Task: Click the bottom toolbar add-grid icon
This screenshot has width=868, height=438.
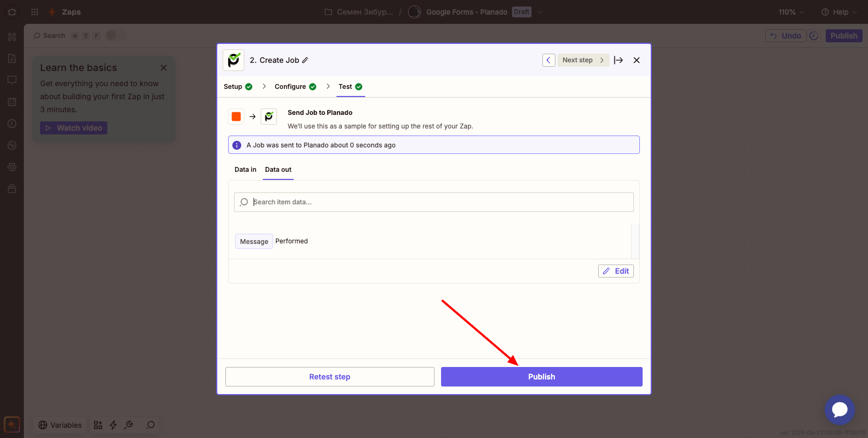Action: pos(98,425)
